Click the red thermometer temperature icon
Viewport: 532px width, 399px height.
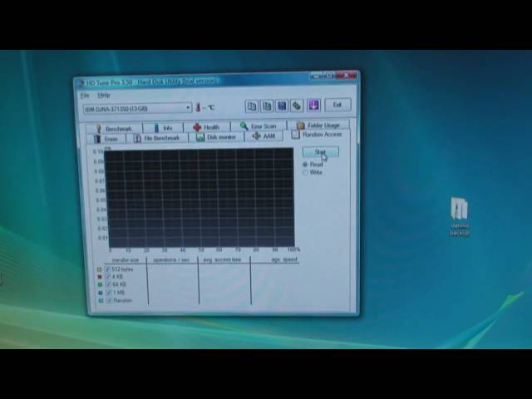(198, 107)
